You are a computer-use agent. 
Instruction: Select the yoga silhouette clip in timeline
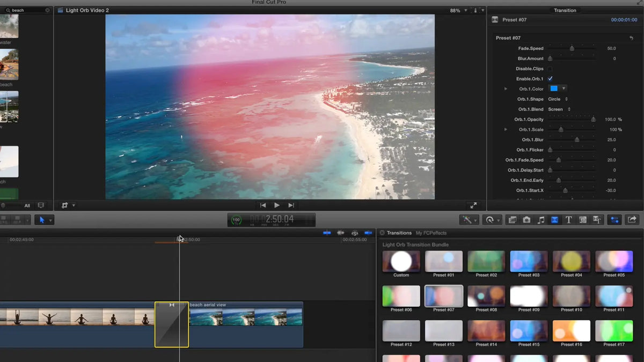coord(77,324)
